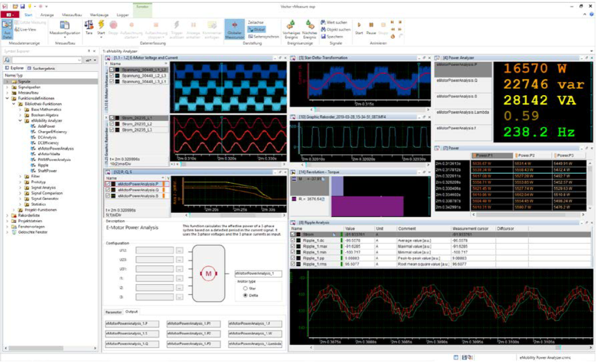Jump to Vorheriges Ereignis
Viewport: 598px width, 364px height.
[291, 25]
